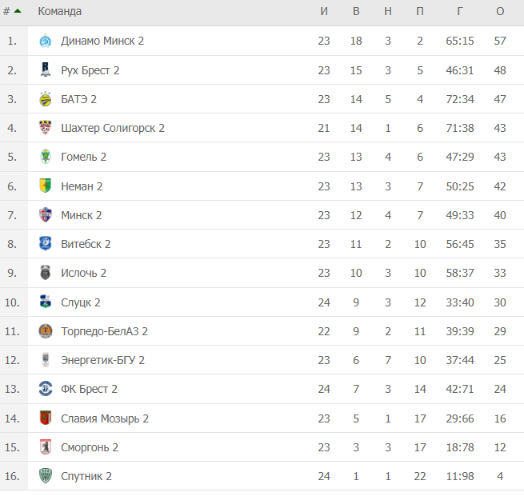Image resolution: width=524 pixels, height=495 pixels.
Task: Click the Витебск 2 blue emblem
Action: (x=45, y=244)
